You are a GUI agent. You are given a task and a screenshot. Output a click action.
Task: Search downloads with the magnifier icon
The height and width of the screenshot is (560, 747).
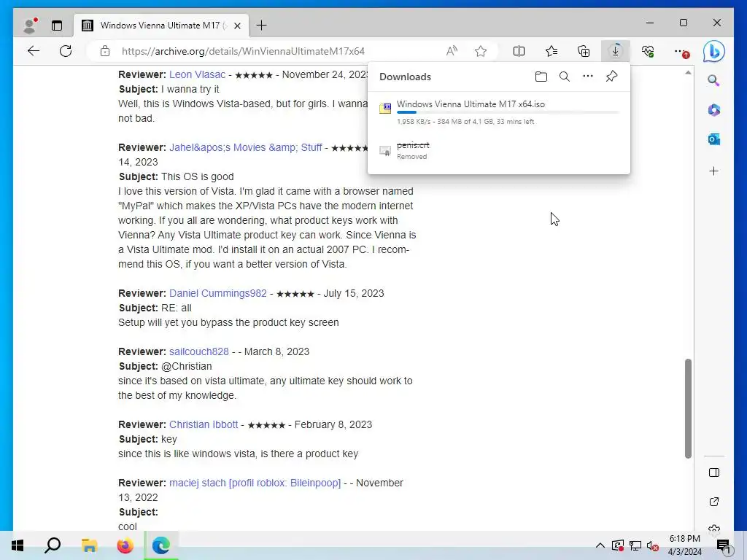coord(565,77)
